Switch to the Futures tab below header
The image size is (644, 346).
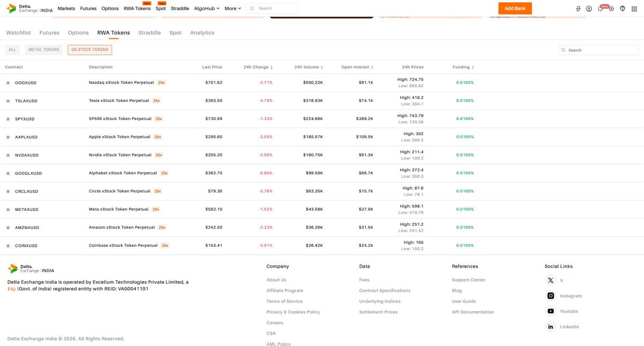49,33
